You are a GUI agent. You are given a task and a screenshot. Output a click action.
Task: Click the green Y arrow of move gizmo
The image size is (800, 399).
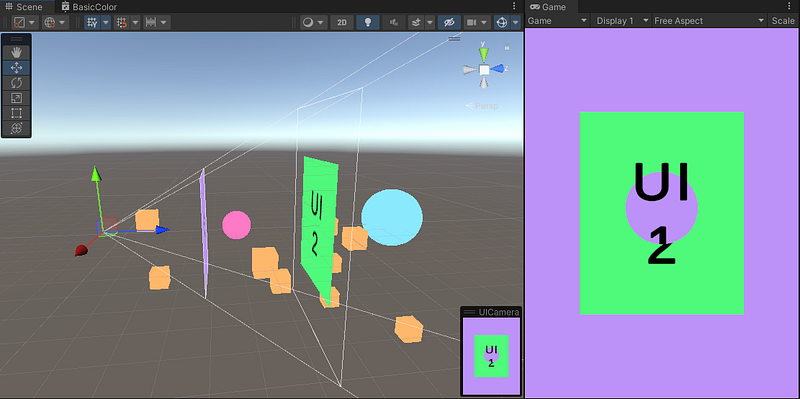96,173
